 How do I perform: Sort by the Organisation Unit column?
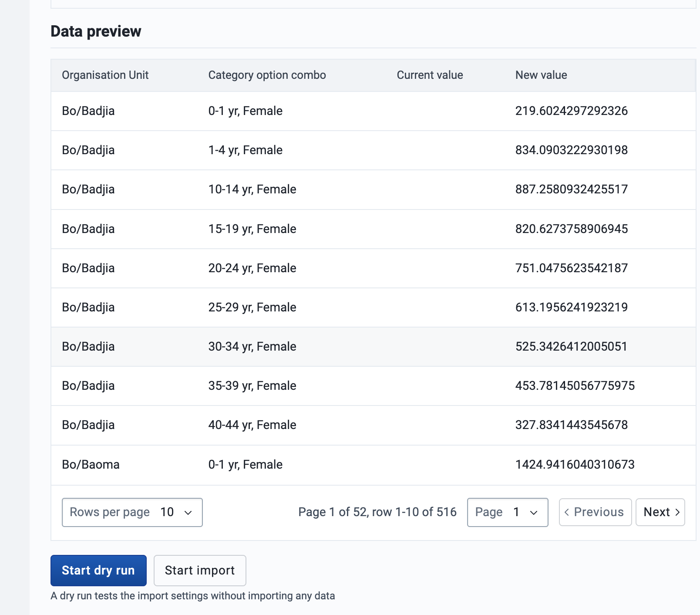pos(105,75)
